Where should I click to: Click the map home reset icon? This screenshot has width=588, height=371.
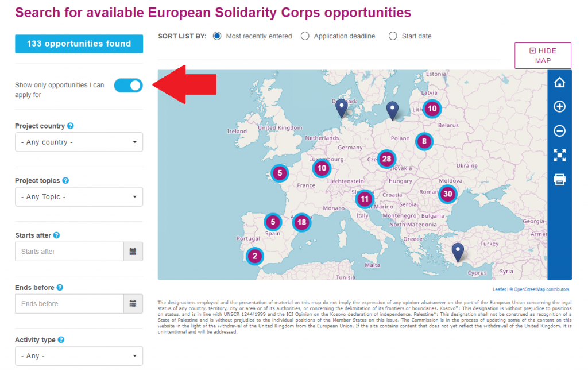point(559,82)
